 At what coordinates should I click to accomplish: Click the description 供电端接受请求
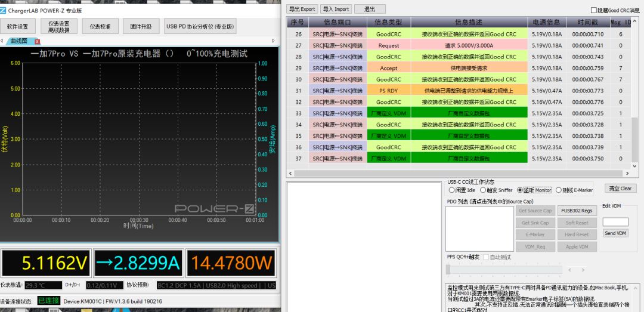[469, 68]
